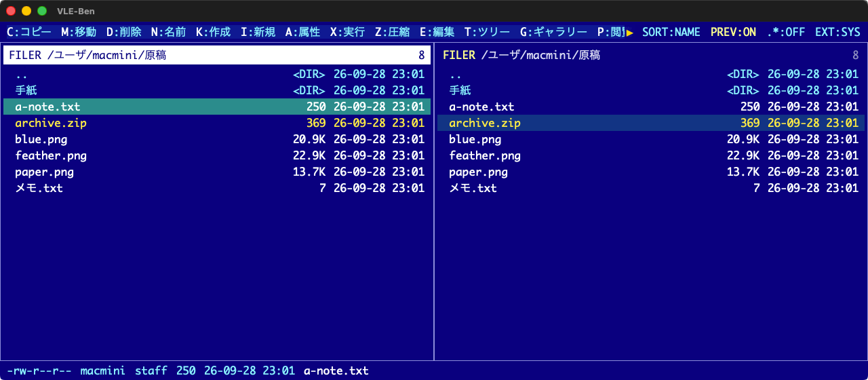Choose the D:削除 delete command

(x=123, y=32)
